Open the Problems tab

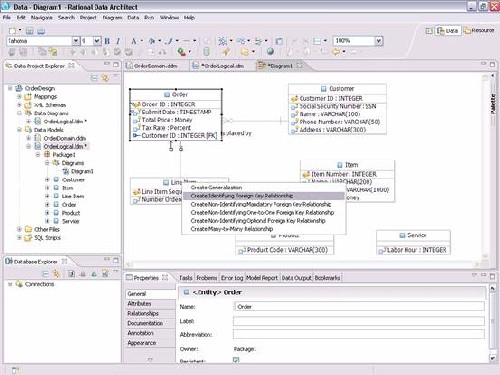207,278
